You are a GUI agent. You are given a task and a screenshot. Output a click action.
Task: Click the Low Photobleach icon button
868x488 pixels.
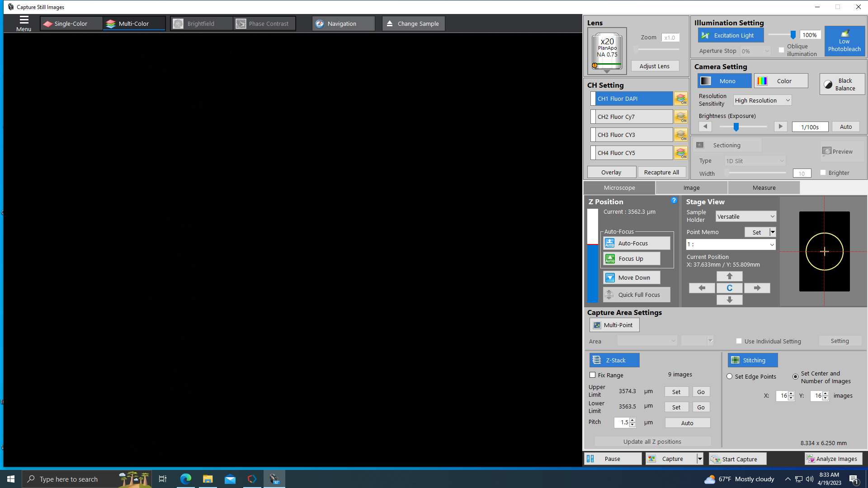tap(844, 41)
